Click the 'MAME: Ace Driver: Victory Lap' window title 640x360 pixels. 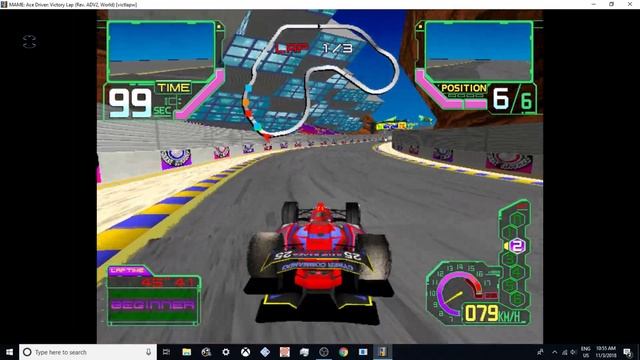click(x=73, y=4)
